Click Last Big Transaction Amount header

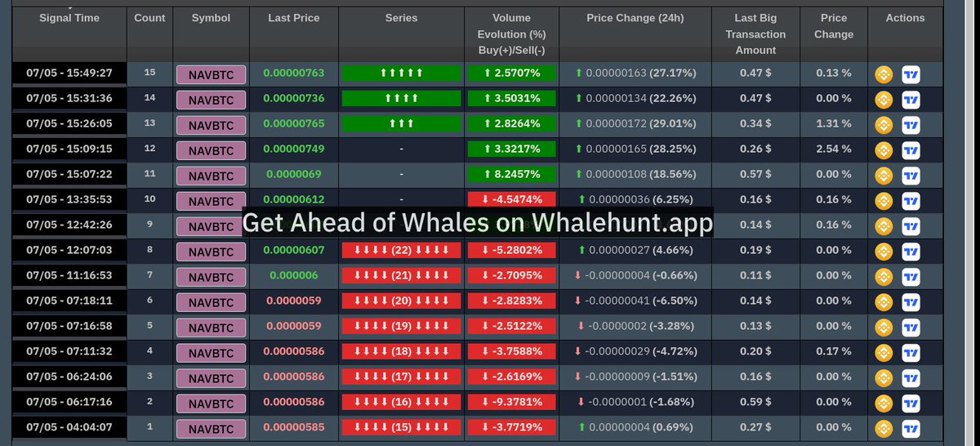[755, 33]
